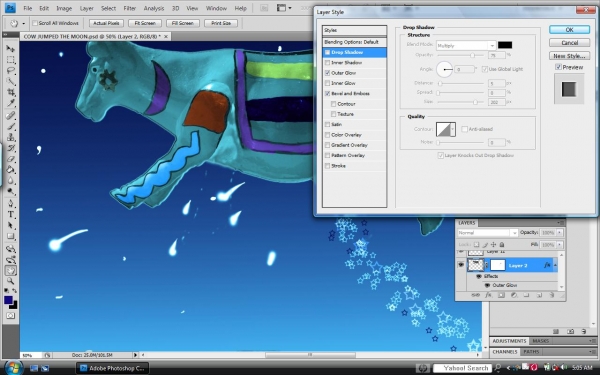The image size is (600, 375).
Task: Switch to the Masks tab
Action: tap(541, 341)
